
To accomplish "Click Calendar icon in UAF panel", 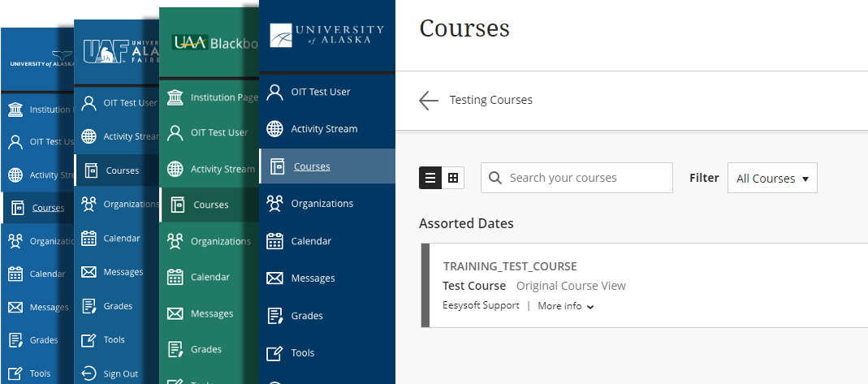I will pyautogui.click(x=89, y=239).
